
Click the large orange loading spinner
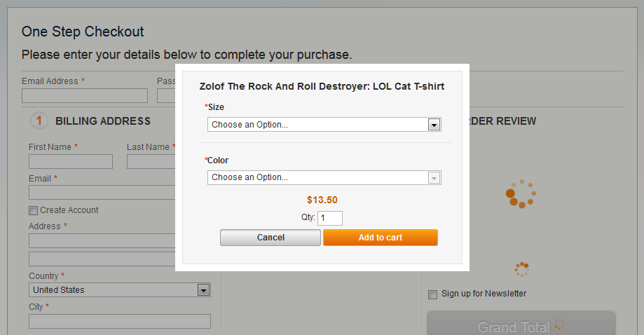(521, 193)
